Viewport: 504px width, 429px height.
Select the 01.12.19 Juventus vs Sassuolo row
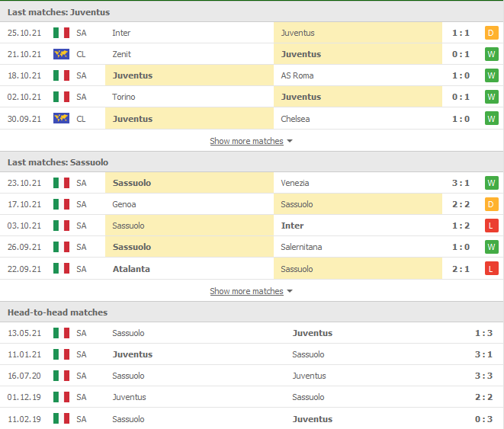pos(252,397)
